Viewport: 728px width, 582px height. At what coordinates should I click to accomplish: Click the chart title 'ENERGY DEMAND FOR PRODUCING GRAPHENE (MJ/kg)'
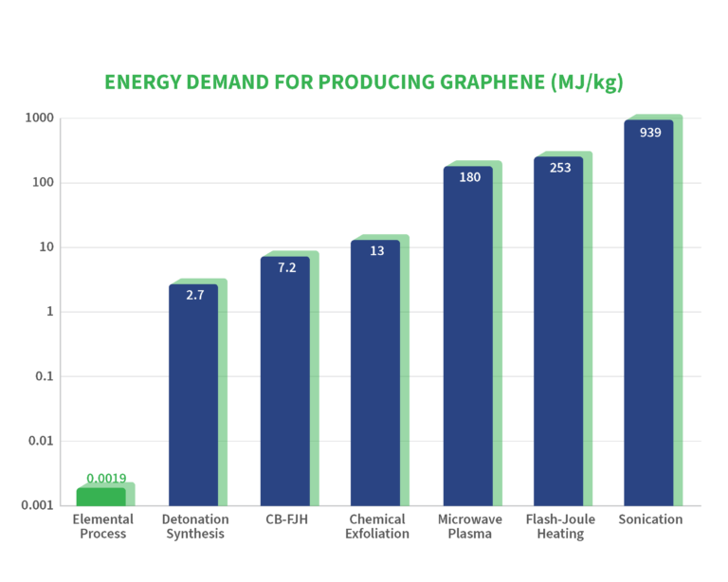coord(364,82)
